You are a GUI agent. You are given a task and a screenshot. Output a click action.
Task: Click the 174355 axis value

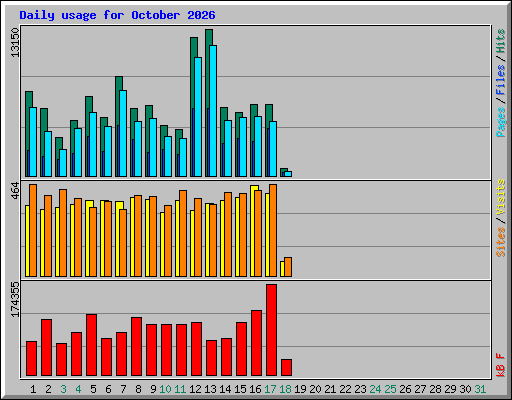[15, 299]
